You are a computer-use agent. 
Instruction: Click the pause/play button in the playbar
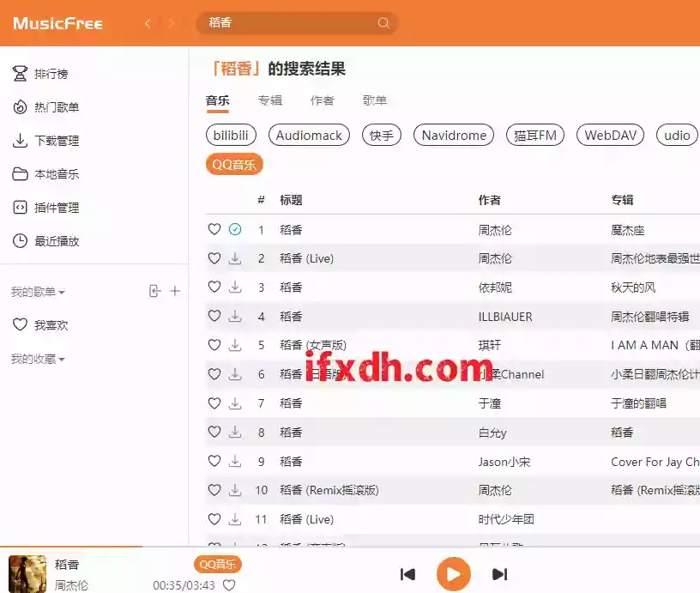click(454, 574)
